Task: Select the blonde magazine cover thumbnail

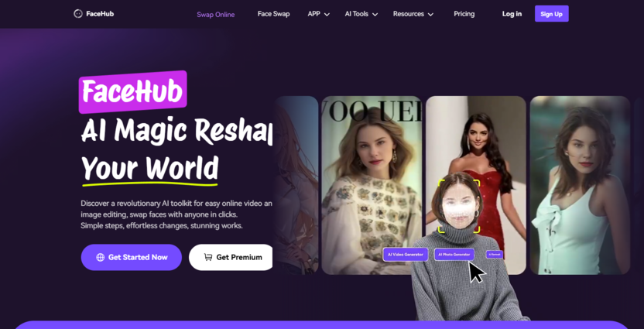Action: 372,185
